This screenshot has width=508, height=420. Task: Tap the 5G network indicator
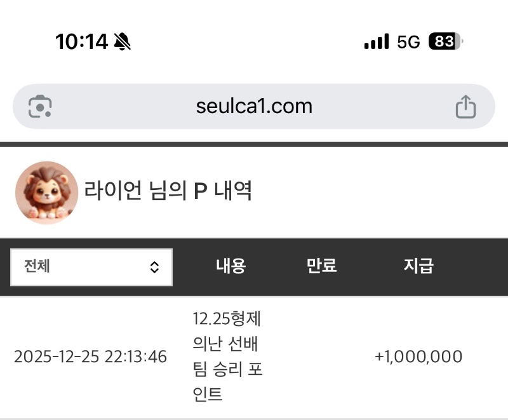(408, 42)
